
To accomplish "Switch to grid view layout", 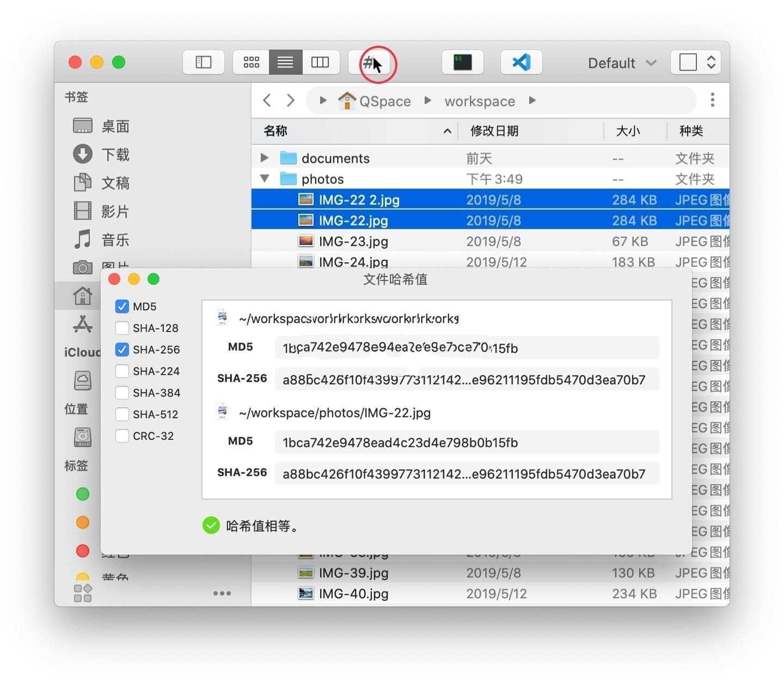I will pyautogui.click(x=251, y=62).
